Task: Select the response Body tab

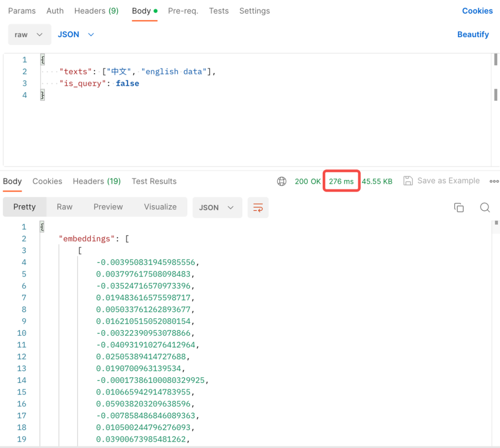Action: [x=12, y=181]
